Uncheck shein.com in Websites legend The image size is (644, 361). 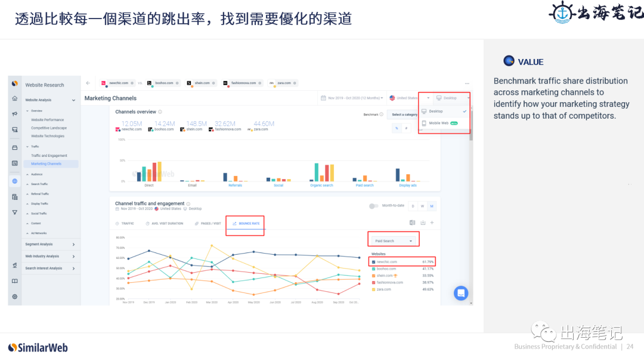coord(373,276)
